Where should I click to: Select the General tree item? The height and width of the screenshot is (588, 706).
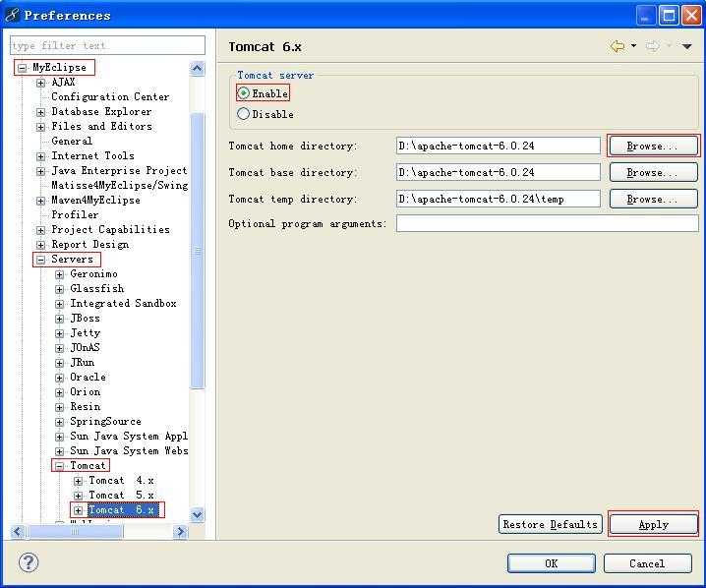tap(72, 141)
